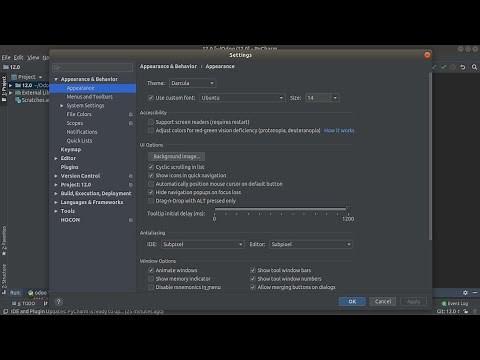
Task: Click project-level icon beside Version Control
Action: pyautogui.click(x=131, y=176)
